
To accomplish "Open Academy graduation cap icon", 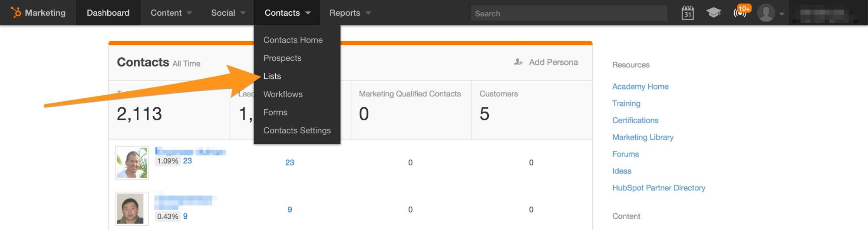I will 713,13.
